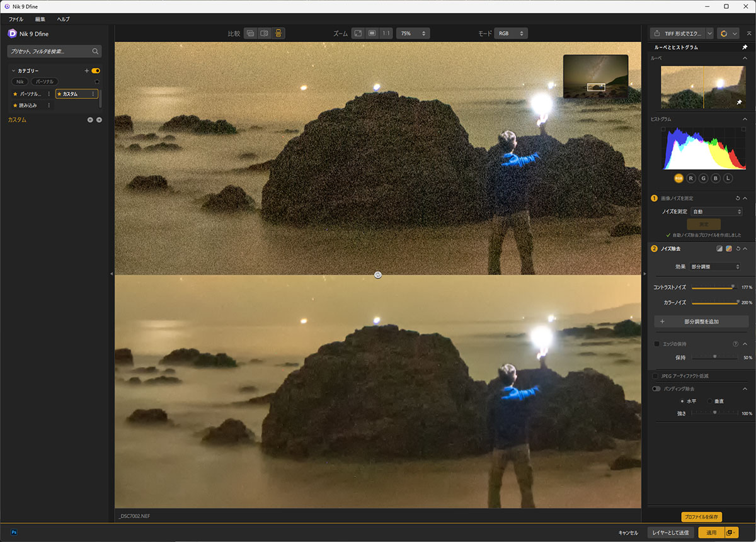This screenshot has height=542, width=756.
Task: Click the 1:1 zoom button
Action: pyautogui.click(x=386, y=33)
